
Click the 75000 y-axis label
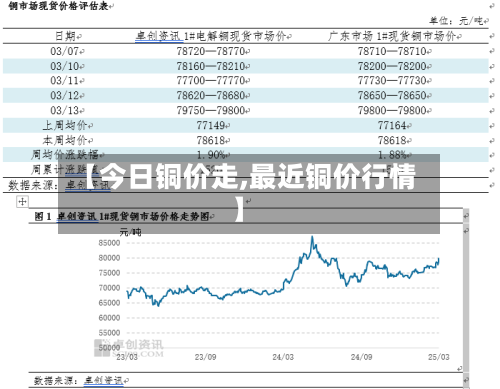point(109,273)
